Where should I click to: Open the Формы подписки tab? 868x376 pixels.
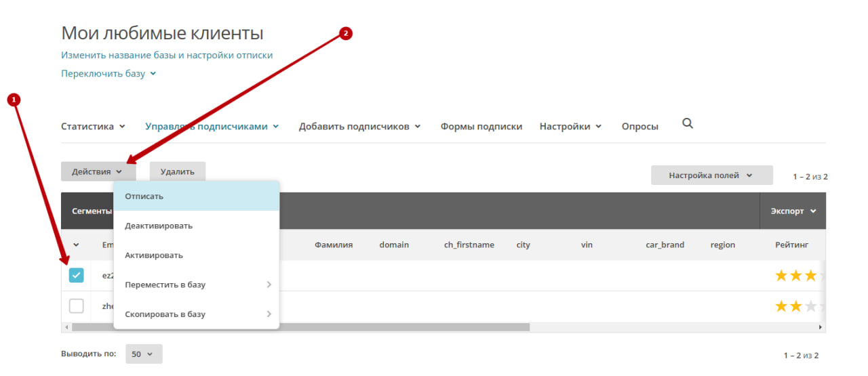tap(481, 127)
